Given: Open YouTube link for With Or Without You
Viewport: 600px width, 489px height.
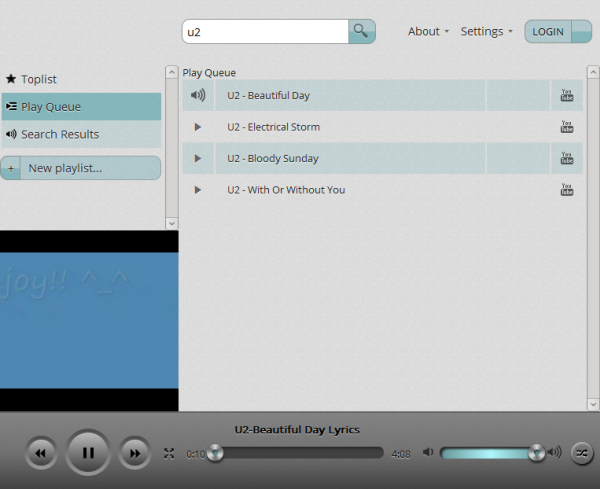Looking at the screenshot, I should point(567,190).
